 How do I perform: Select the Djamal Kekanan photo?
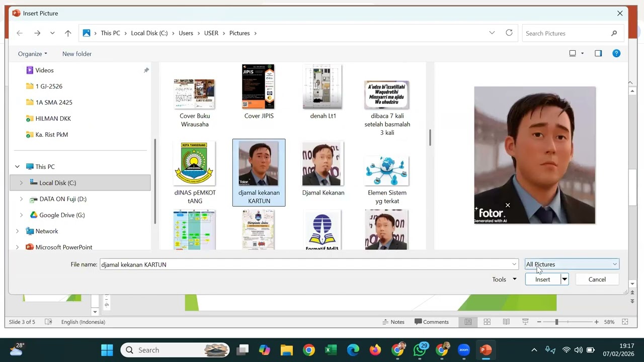323,168
